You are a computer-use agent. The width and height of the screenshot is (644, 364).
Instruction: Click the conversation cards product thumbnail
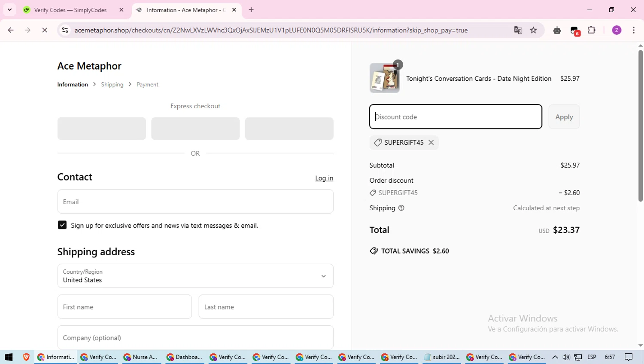tap(385, 78)
